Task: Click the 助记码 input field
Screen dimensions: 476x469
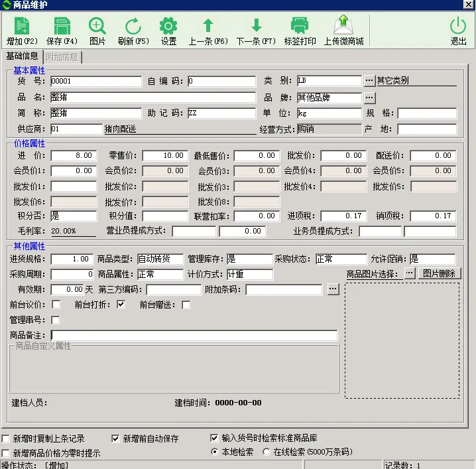Action: pyautogui.click(x=221, y=113)
